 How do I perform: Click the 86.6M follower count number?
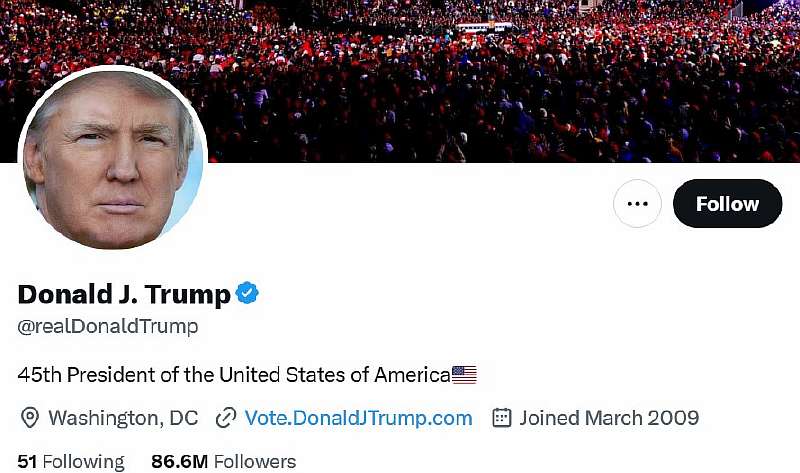click(x=179, y=461)
